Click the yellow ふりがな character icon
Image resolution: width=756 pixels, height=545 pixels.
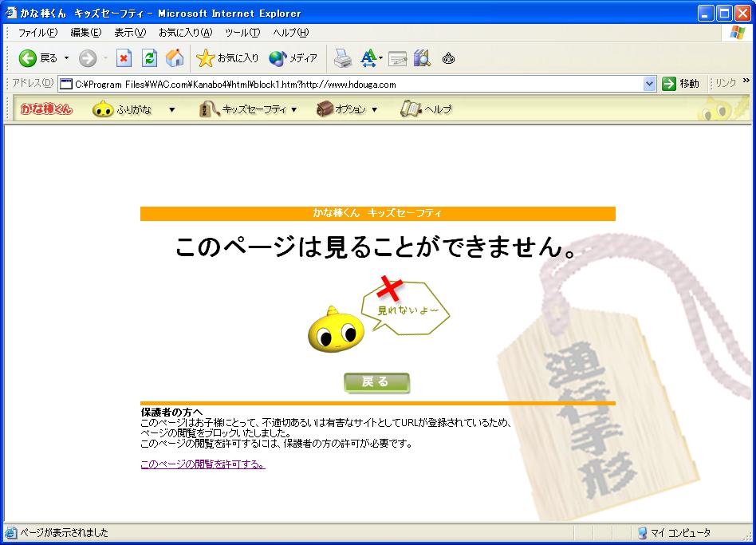coord(103,109)
